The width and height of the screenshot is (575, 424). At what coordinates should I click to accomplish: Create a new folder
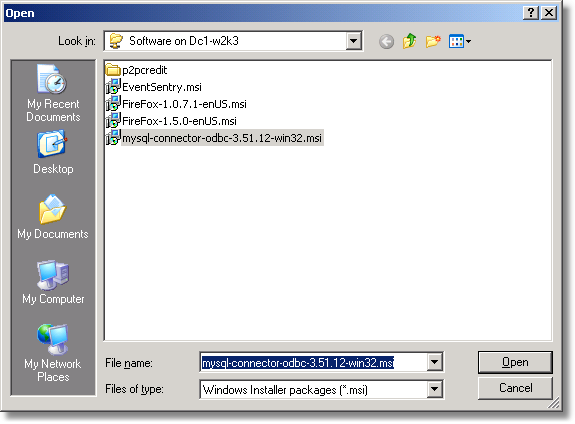[x=433, y=41]
